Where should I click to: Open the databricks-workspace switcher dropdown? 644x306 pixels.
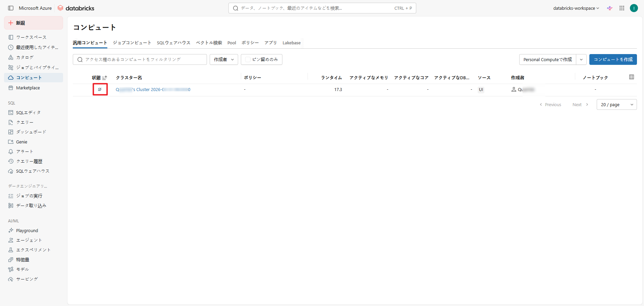(x=576, y=8)
